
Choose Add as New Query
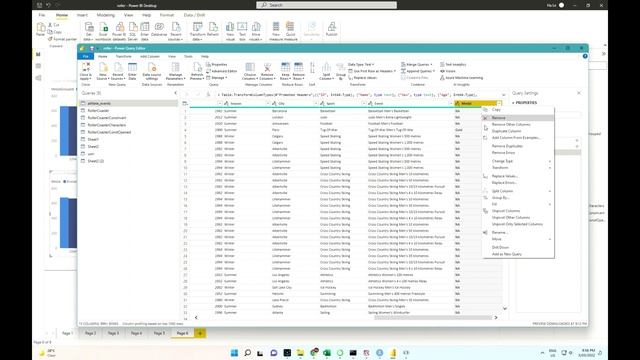tap(518, 254)
